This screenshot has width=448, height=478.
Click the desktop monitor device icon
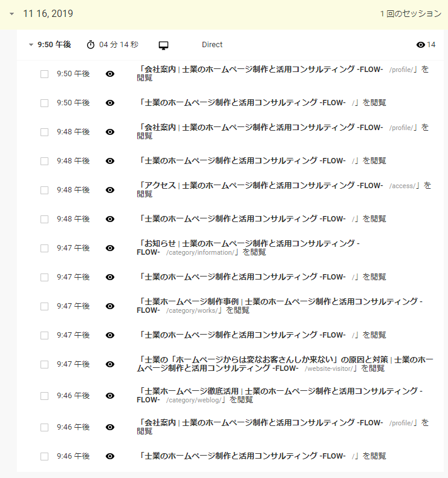point(164,45)
